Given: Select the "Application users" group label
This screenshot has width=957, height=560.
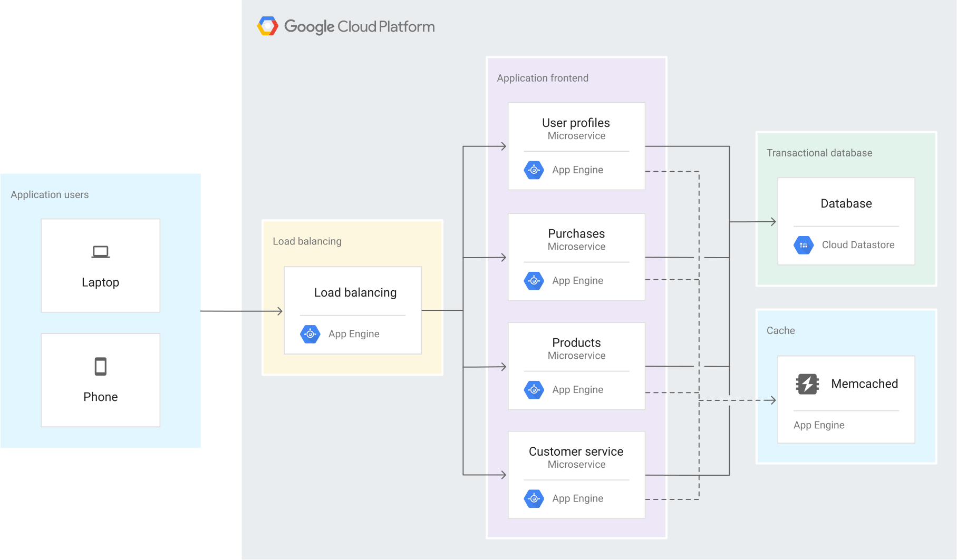Looking at the screenshot, I should pyautogui.click(x=50, y=194).
